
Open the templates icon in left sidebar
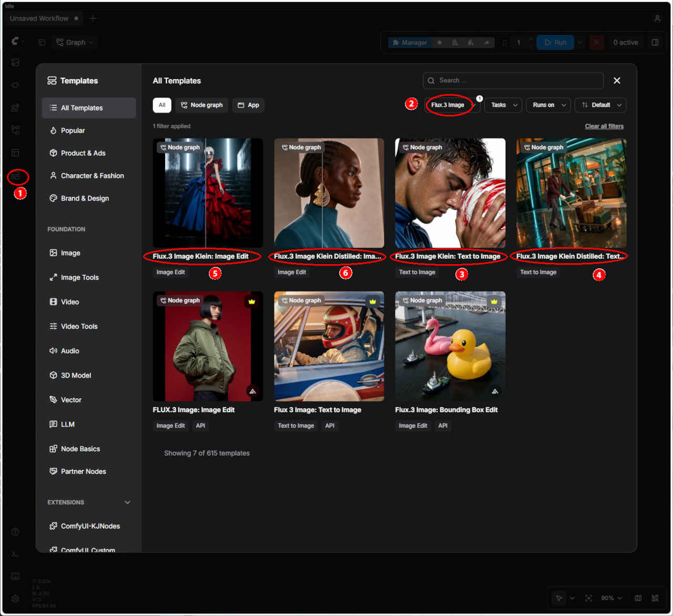click(x=16, y=176)
